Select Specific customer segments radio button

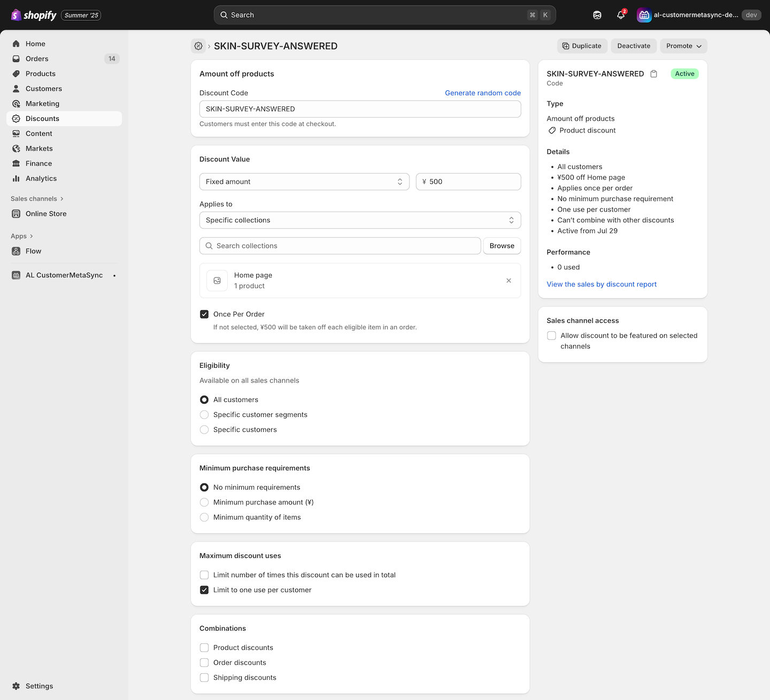[x=204, y=415]
